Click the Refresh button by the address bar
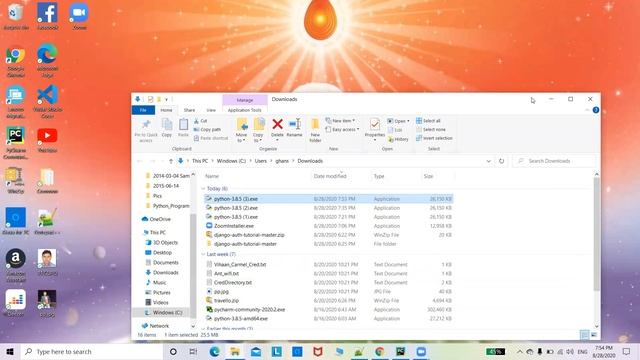This screenshot has height=360, width=640. pyautogui.click(x=502, y=161)
